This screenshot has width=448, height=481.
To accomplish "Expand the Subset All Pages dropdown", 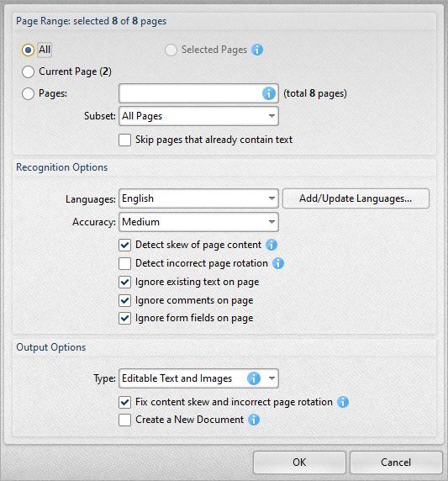I will pos(198,116).
